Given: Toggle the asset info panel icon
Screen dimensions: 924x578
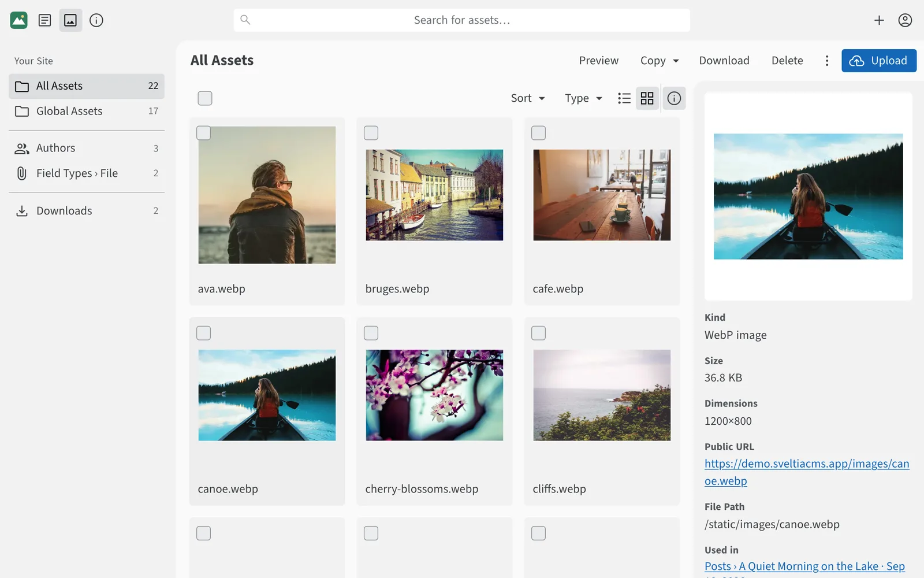Looking at the screenshot, I should click(674, 98).
